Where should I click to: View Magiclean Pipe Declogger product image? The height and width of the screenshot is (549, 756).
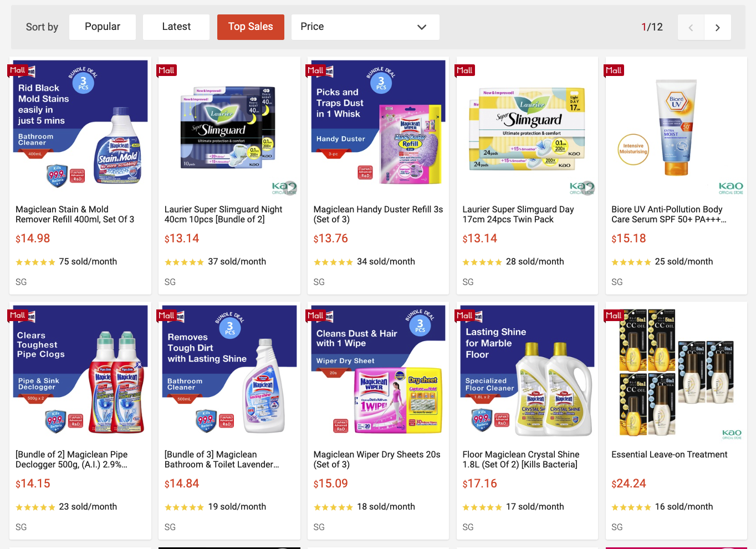[80, 372]
